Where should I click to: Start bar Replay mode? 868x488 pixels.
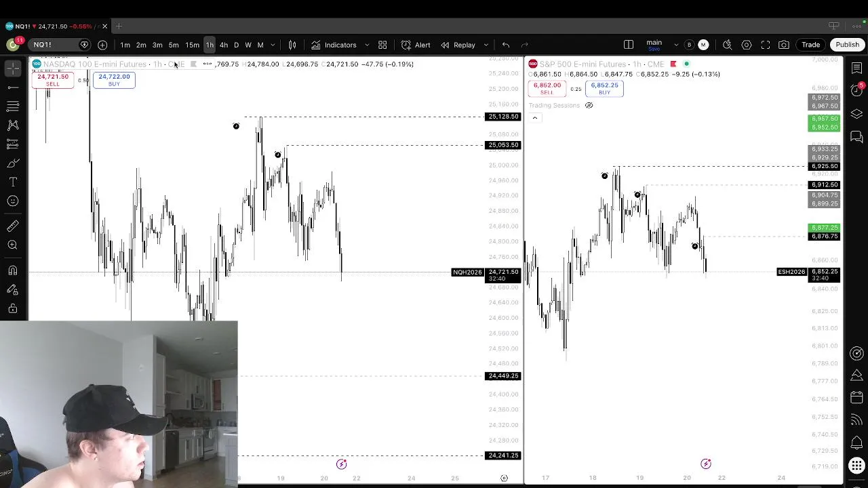click(x=458, y=45)
